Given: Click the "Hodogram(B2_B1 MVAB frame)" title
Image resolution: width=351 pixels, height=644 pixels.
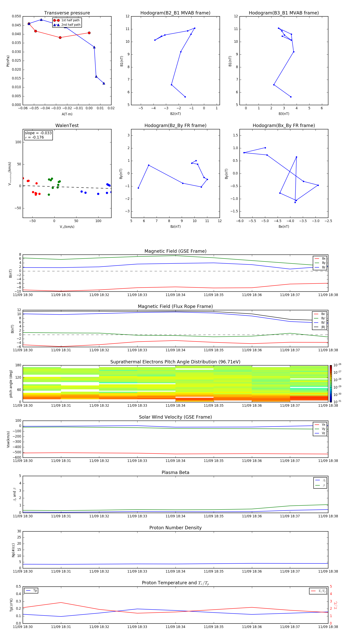Looking at the screenshot, I should pyautogui.click(x=175, y=13).
